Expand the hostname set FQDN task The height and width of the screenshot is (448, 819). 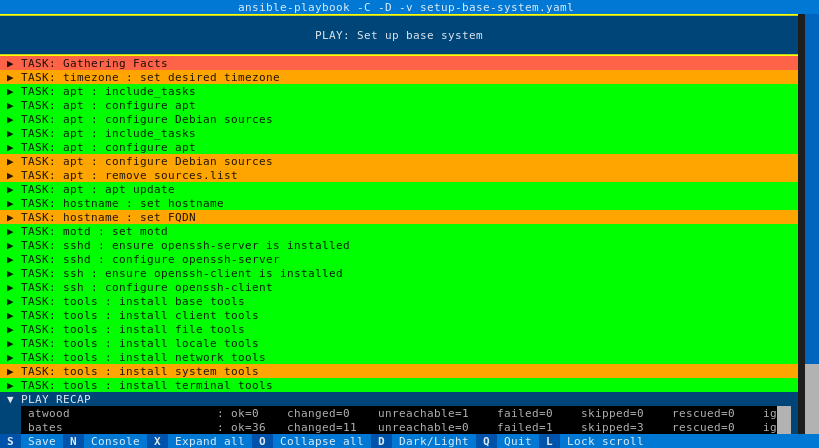(x=399, y=217)
